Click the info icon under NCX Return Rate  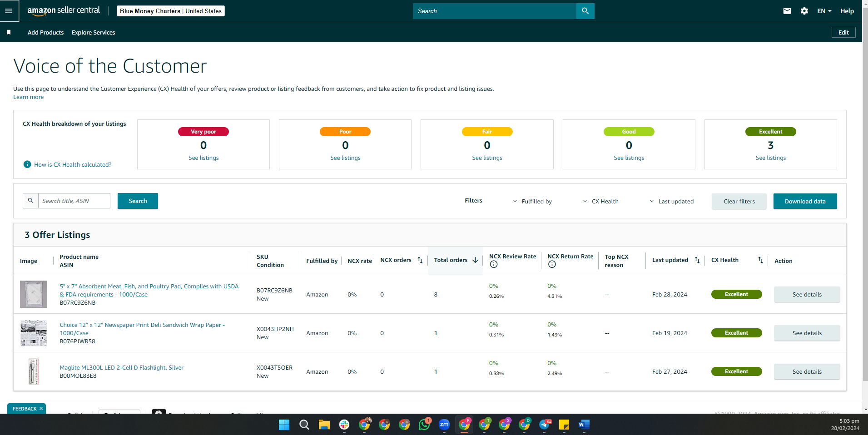(552, 264)
